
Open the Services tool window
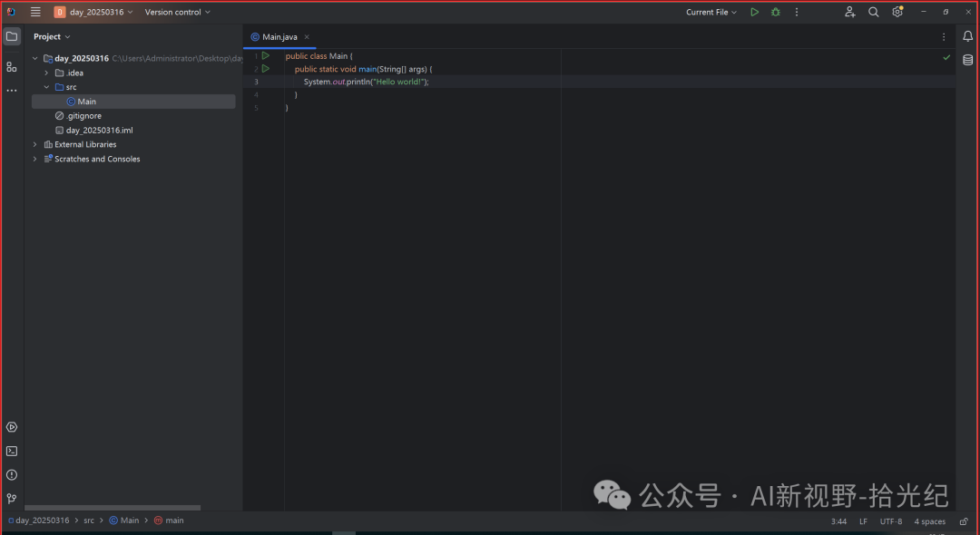pyautogui.click(x=12, y=427)
